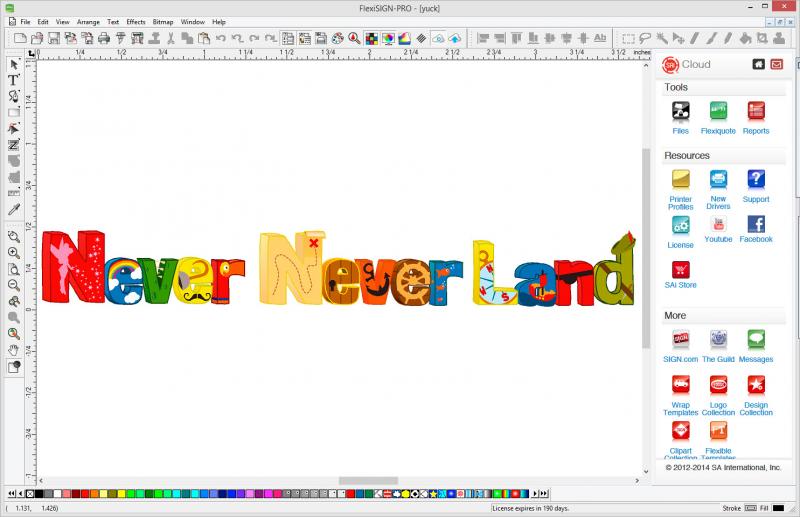Click the Cloud panel mail icon

pos(777,64)
